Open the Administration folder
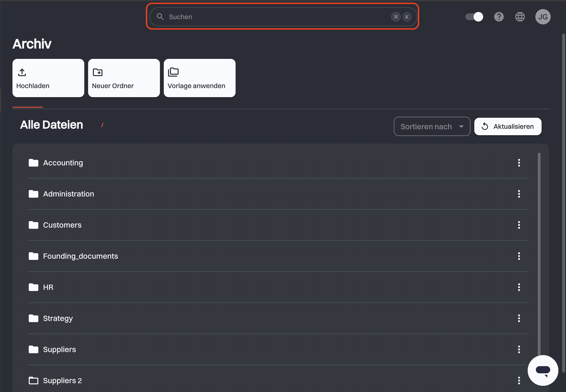Screen dimensions: 566x392 click(278, 194)
